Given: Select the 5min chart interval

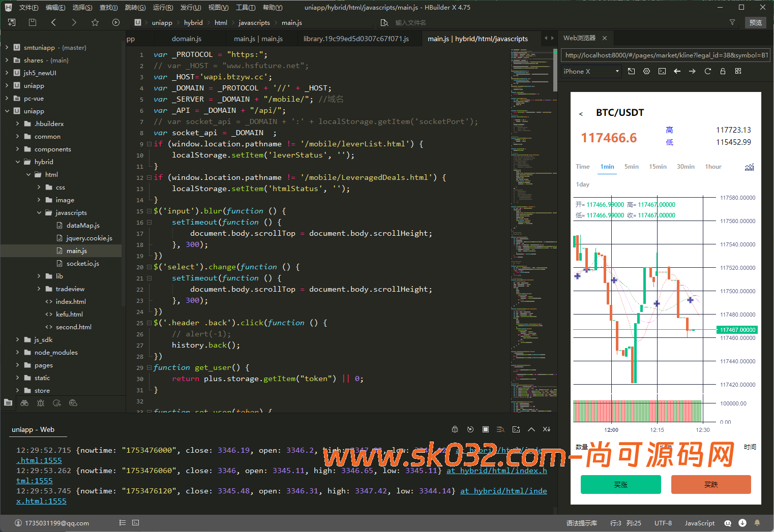Looking at the screenshot, I should pyautogui.click(x=631, y=167).
